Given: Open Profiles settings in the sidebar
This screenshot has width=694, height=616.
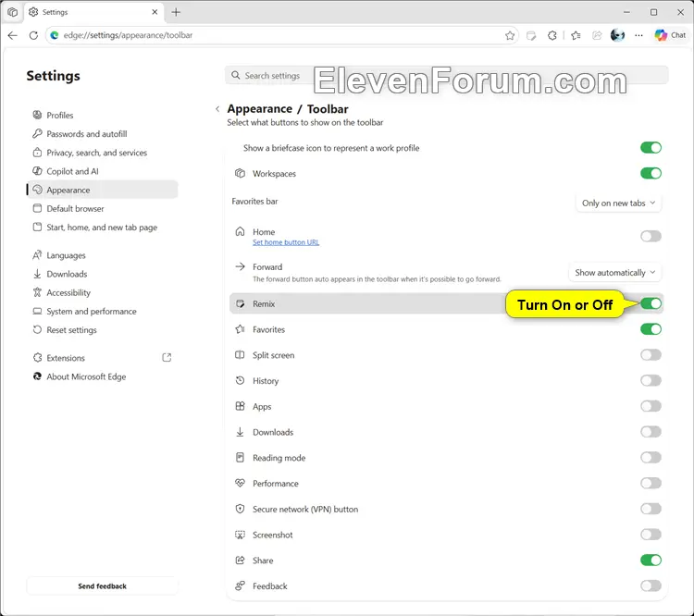Looking at the screenshot, I should pos(102,115).
